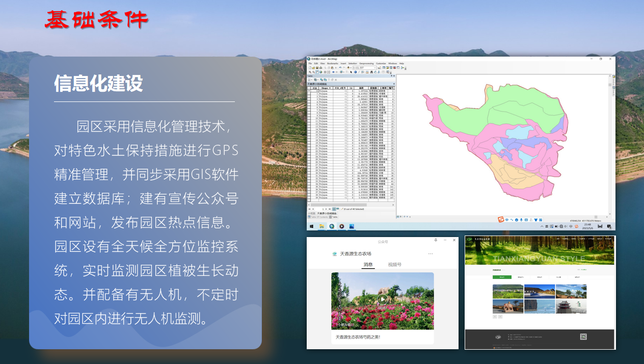Click the New document icon in the ArcMap toolbar

click(x=310, y=68)
